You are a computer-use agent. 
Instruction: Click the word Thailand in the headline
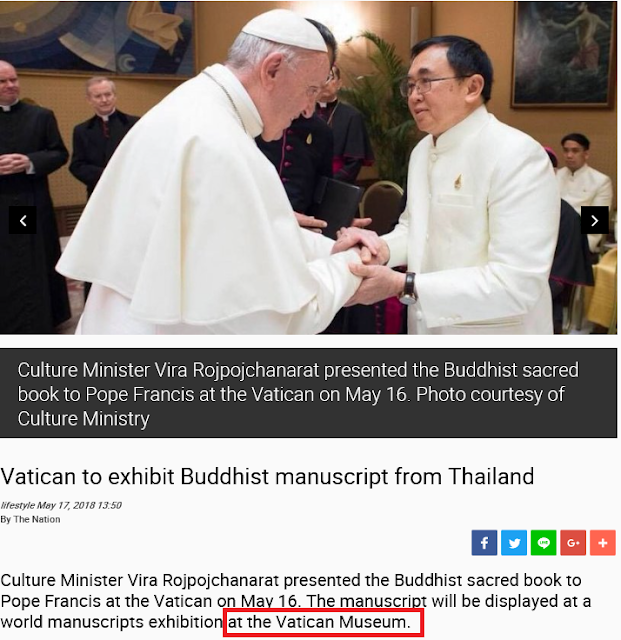pyautogui.click(x=491, y=476)
